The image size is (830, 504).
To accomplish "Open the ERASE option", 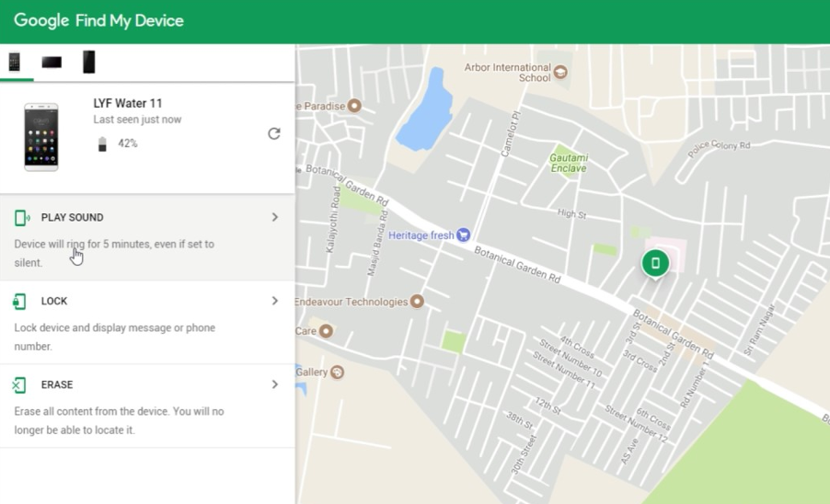I will 147,406.
